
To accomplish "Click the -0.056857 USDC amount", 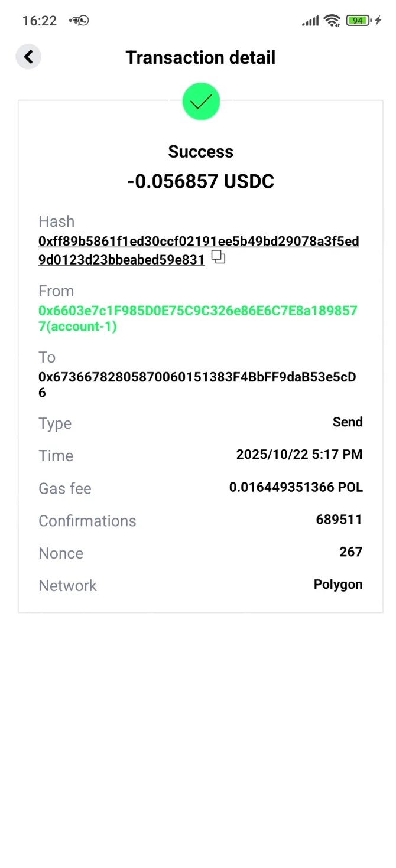I will [201, 181].
